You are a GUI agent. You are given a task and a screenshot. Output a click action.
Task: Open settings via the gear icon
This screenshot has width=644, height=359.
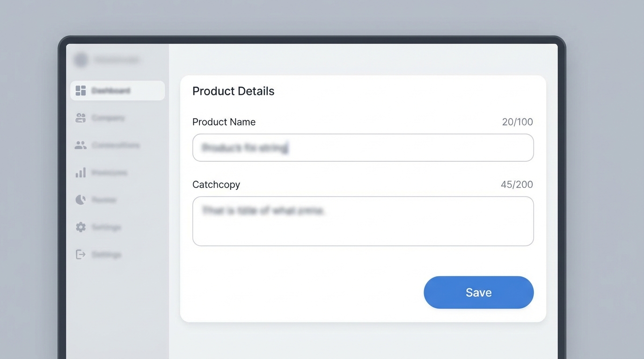coord(80,227)
